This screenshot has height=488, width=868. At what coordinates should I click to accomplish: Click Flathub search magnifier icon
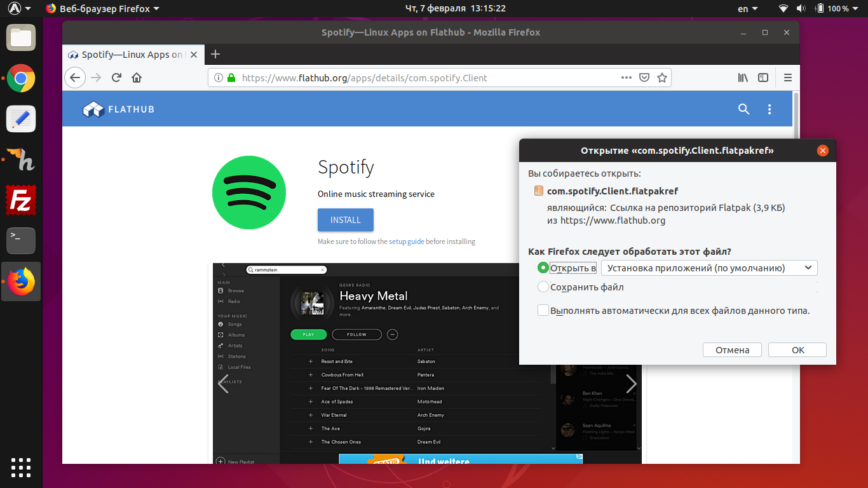pyautogui.click(x=744, y=109)
